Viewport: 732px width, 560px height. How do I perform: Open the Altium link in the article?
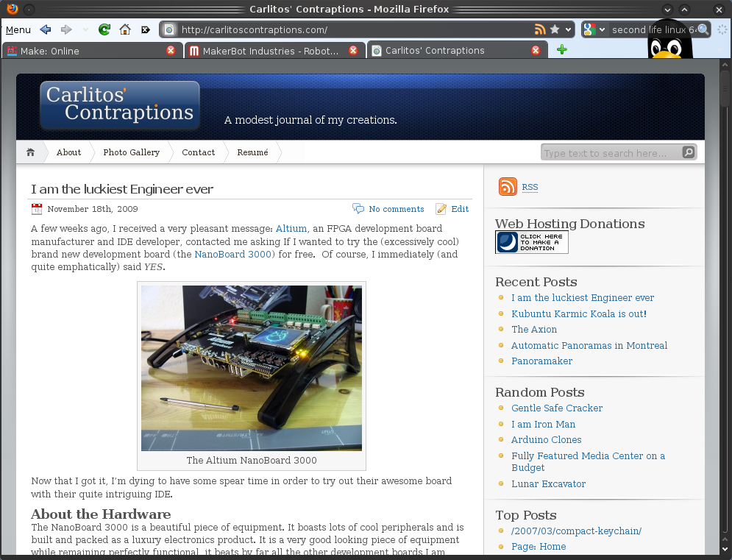[291, 229]
